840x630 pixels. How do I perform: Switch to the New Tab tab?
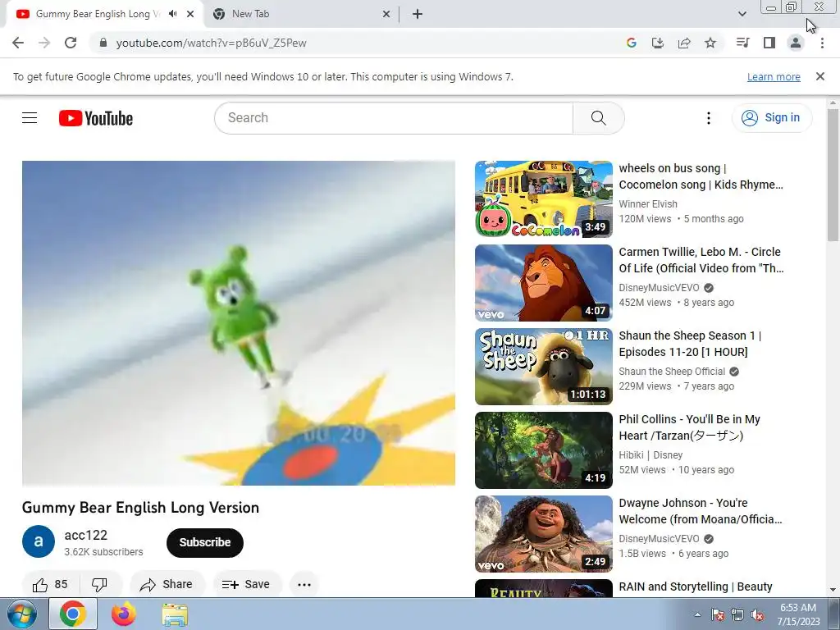click(301, 14)
